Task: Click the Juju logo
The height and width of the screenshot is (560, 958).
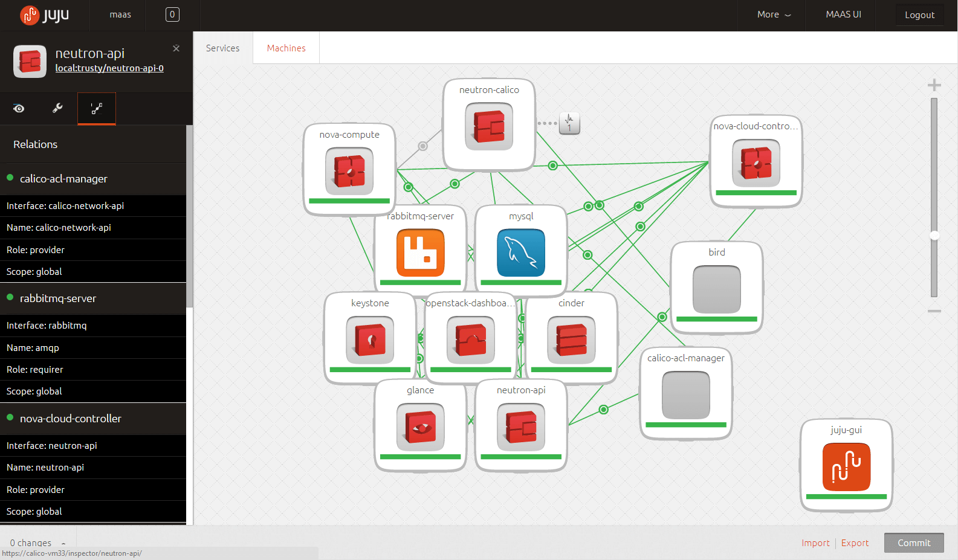Action: (x=45, y=15)
